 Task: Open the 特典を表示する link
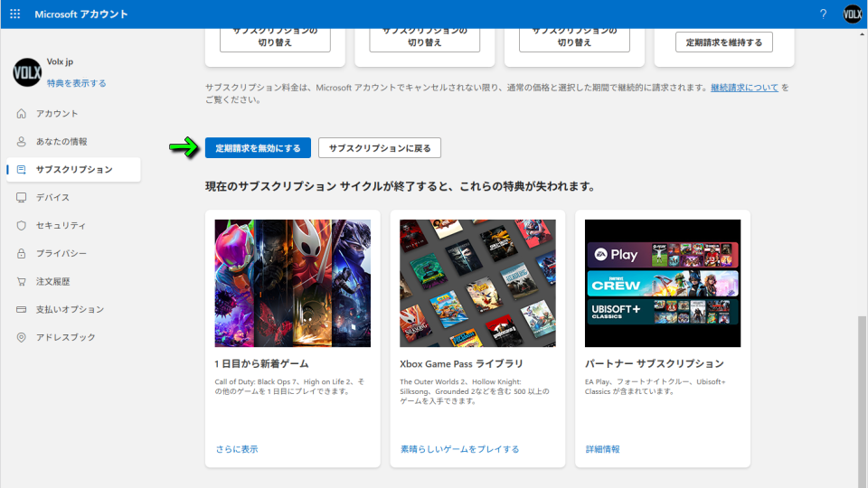pos(77,83)
